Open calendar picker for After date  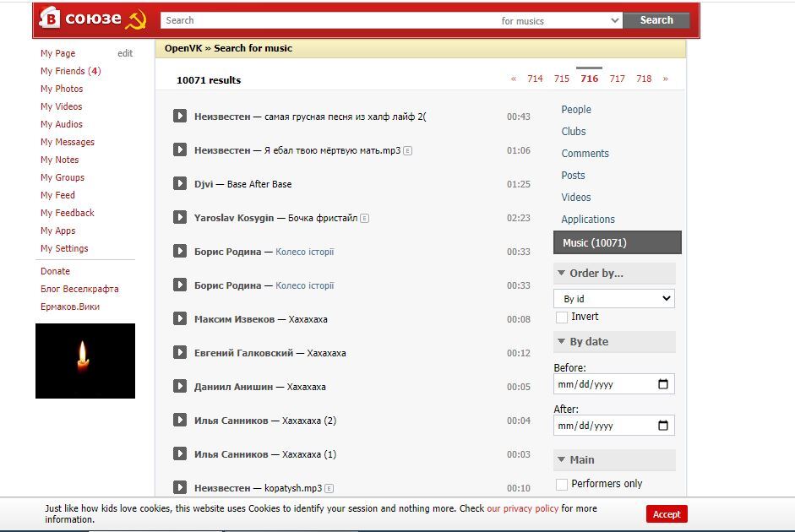tap(662, 425)
